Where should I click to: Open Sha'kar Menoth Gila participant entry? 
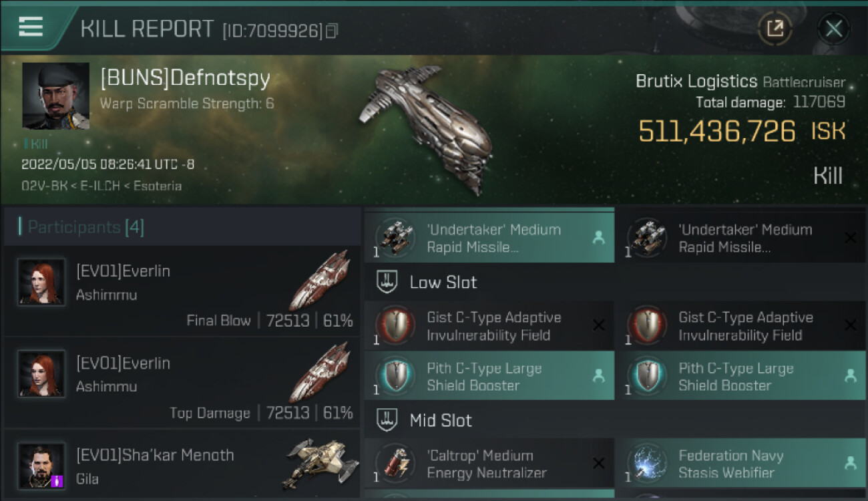[x=182, y=465]
